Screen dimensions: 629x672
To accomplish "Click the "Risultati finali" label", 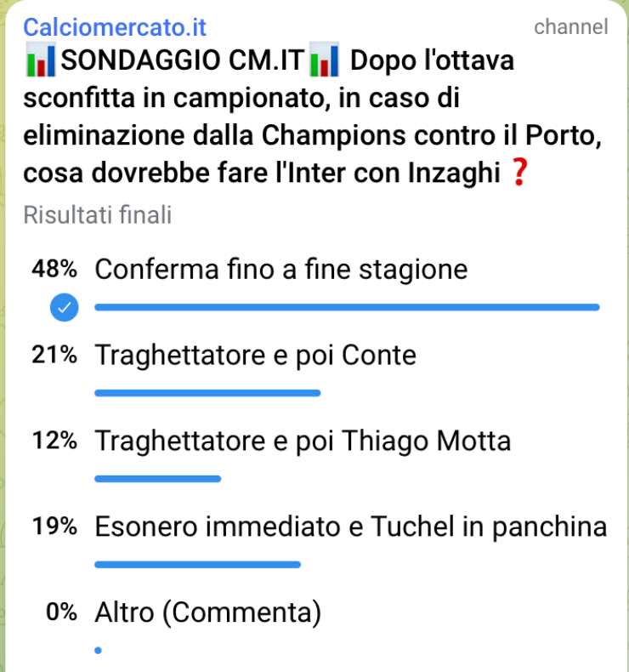I will coord(98,215).
